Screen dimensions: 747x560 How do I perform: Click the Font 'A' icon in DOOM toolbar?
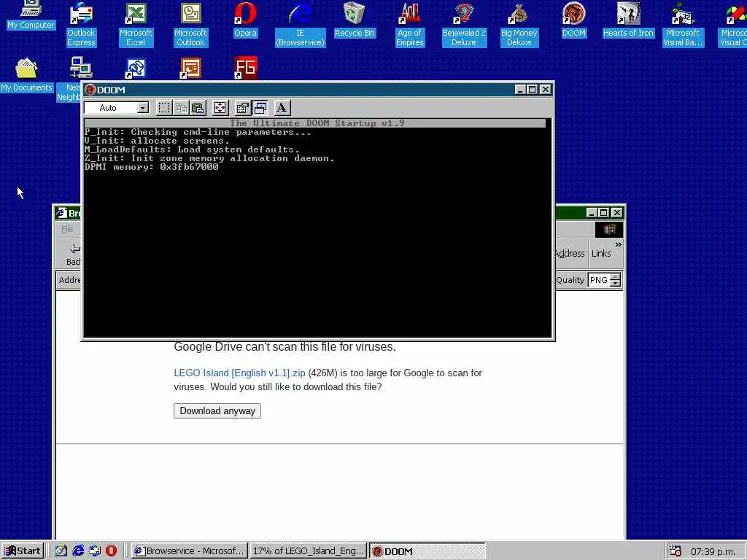[x=282, y=108]
